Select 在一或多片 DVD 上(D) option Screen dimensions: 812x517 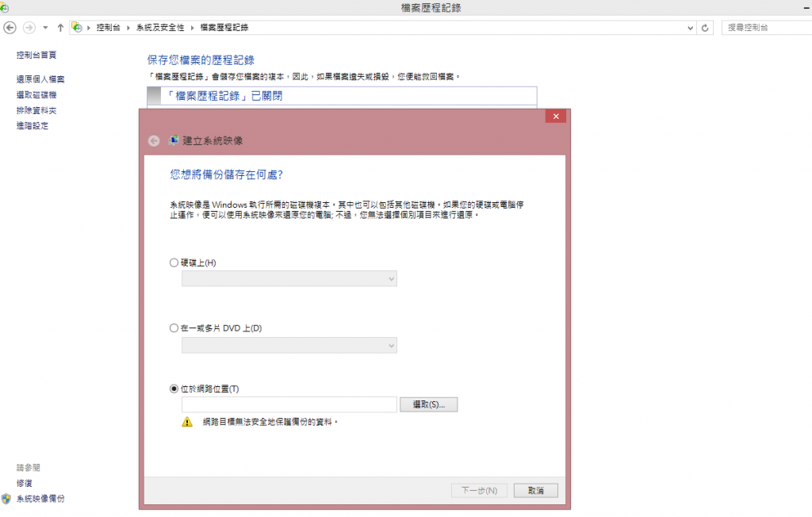pos(174,328)
